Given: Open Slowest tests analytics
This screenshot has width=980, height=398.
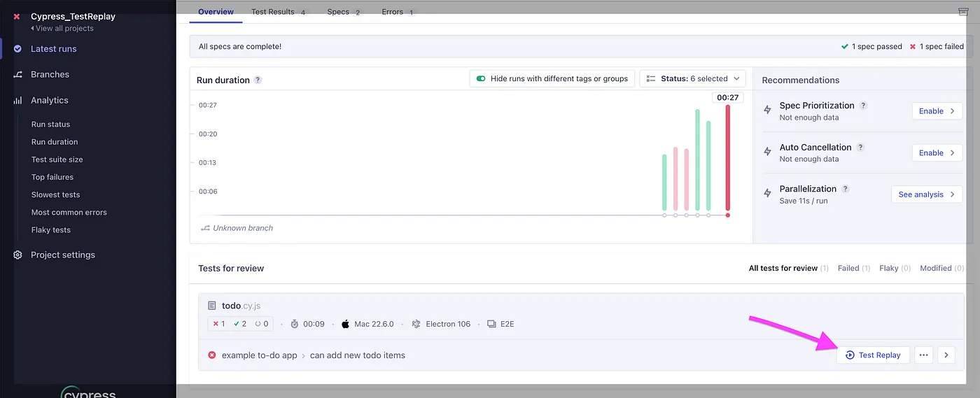Looking at the screenshot, I should 56,194.
